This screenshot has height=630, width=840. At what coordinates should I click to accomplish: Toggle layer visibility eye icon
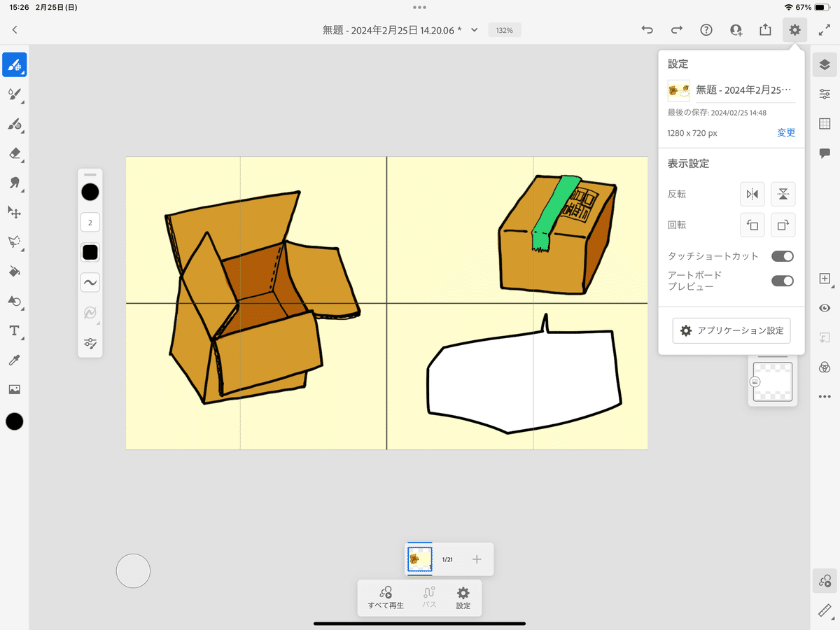click(x=825, y=308)
